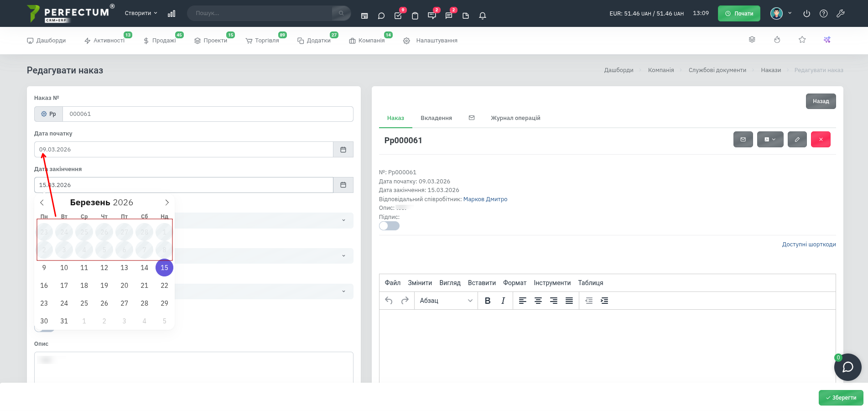Screen dimensions: 868x411
Task: Open start date calendar picker icon
Action: coord(343,150)
